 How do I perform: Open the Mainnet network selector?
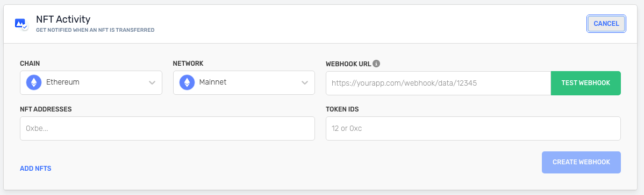click(244, 83)
